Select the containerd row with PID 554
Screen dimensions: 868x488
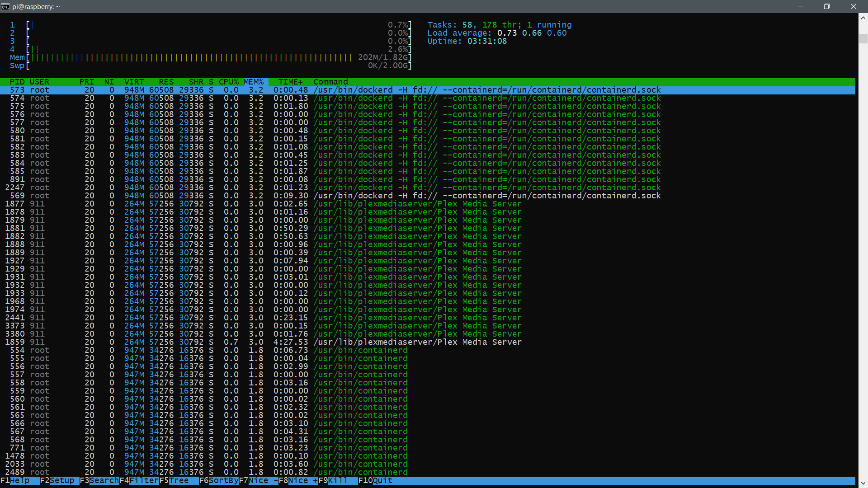point(428,350)
